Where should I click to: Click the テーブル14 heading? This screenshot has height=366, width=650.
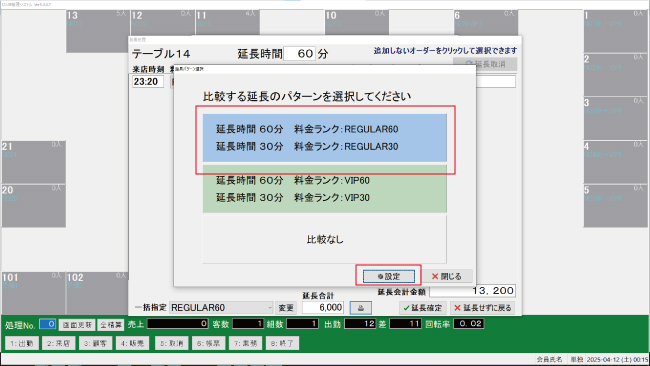click(x=161, y=54)
